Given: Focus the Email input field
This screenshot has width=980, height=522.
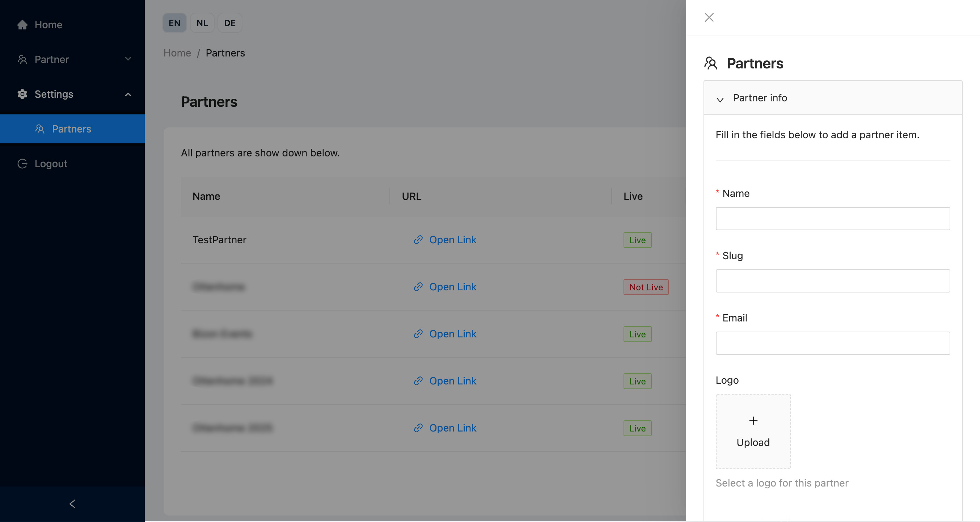Looking at the screenshot, I should 832,343.
